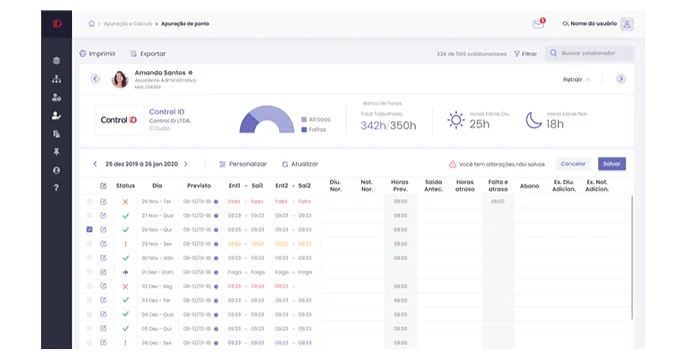
Task: Collapse employee panel with Retrair
Action: [577, 80]
